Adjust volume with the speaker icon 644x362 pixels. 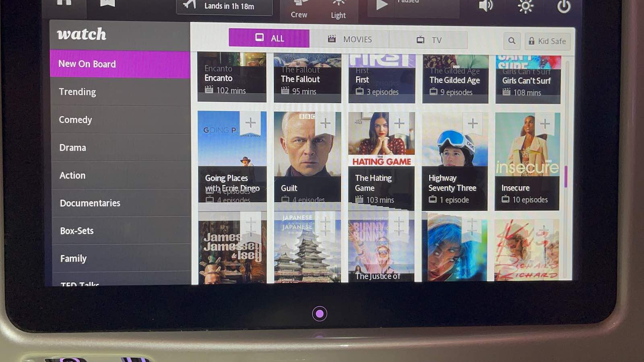tap(486, 6)
